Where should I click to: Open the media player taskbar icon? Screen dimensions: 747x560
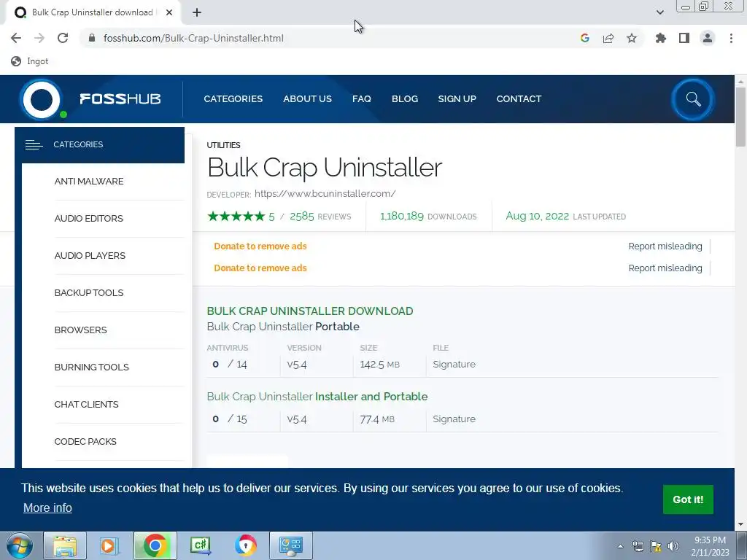pyautogui.click(x=109, y=545)
